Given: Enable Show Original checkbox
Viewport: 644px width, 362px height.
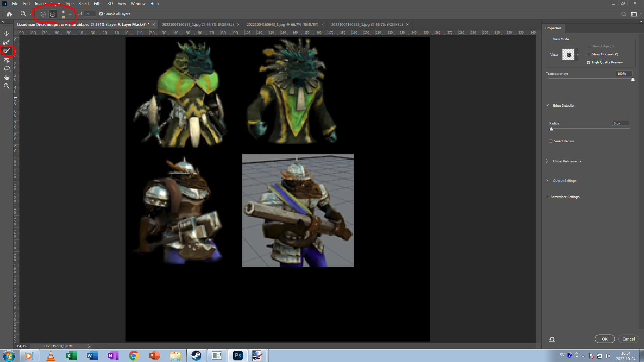Looking at the screenshot, I should click(x=589, y=54).
